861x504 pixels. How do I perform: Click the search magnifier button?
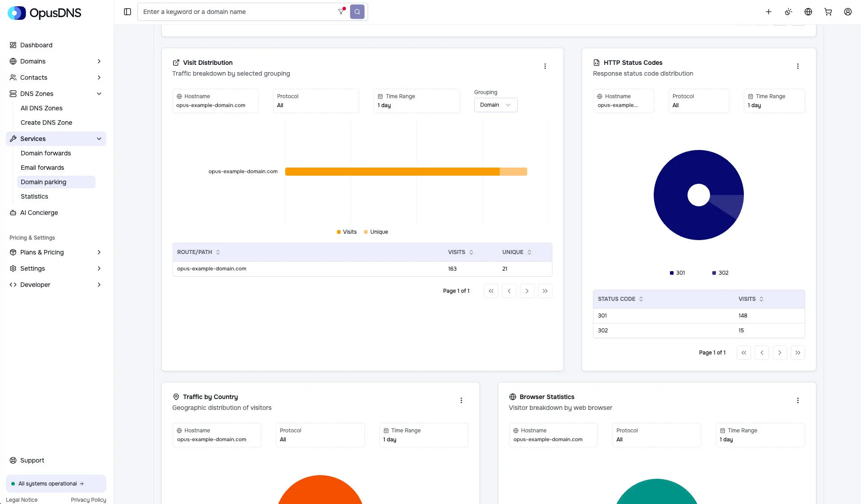coord(357,12)
